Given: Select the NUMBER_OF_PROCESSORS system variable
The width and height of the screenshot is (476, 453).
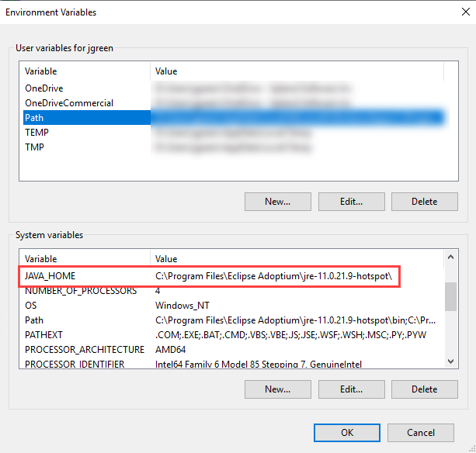Looking at the screenshot, I should pyautogui.click(x=81, y=291).
